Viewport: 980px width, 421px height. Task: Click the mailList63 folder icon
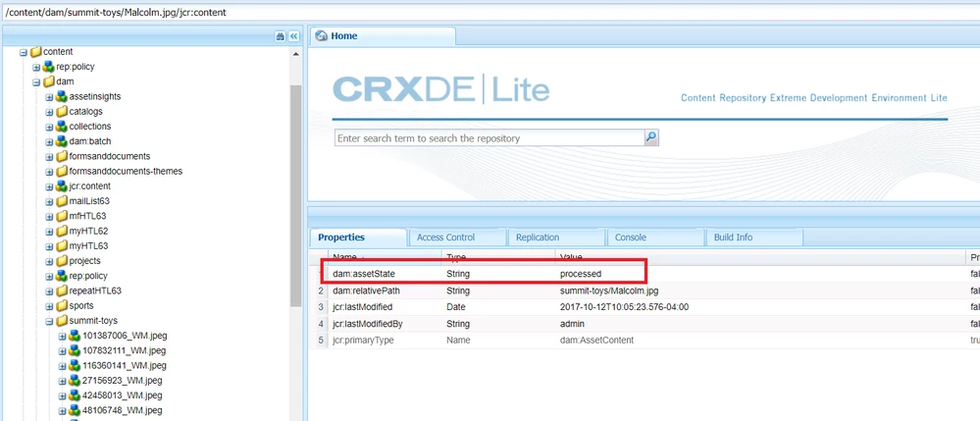click(61, 201)
